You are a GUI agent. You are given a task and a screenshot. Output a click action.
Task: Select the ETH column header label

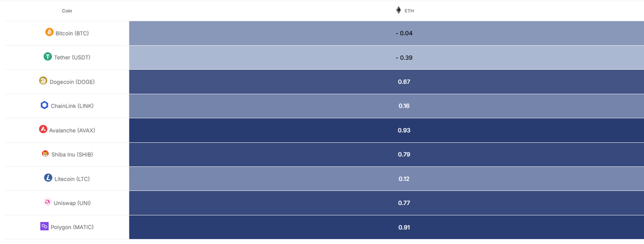(x=409, y=11)
